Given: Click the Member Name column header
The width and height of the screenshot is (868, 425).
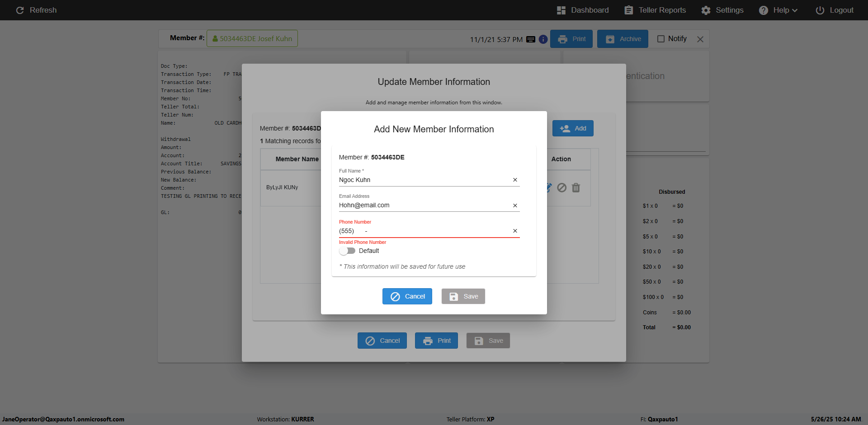Looking at the screenshot, I should click(x=297, y=159).
